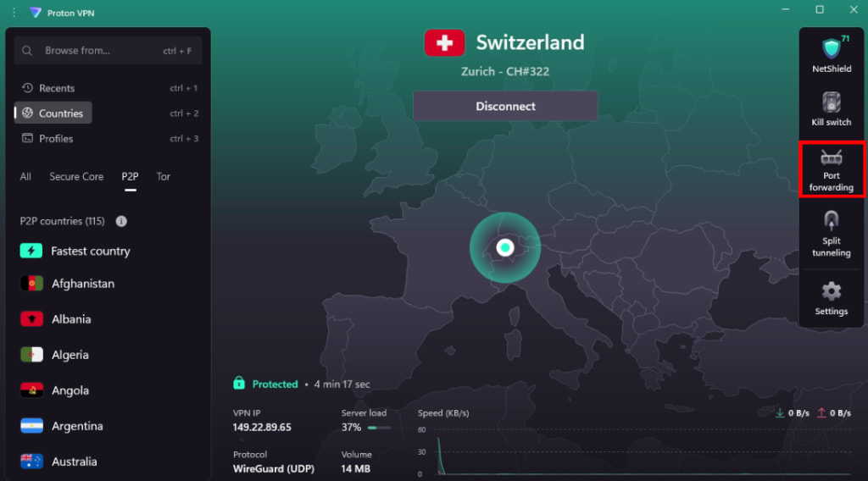Image resolution: width=868 pixels, height=481 pixels.
Task: Click the Switzerland country title
Action: tap(530, 42)
